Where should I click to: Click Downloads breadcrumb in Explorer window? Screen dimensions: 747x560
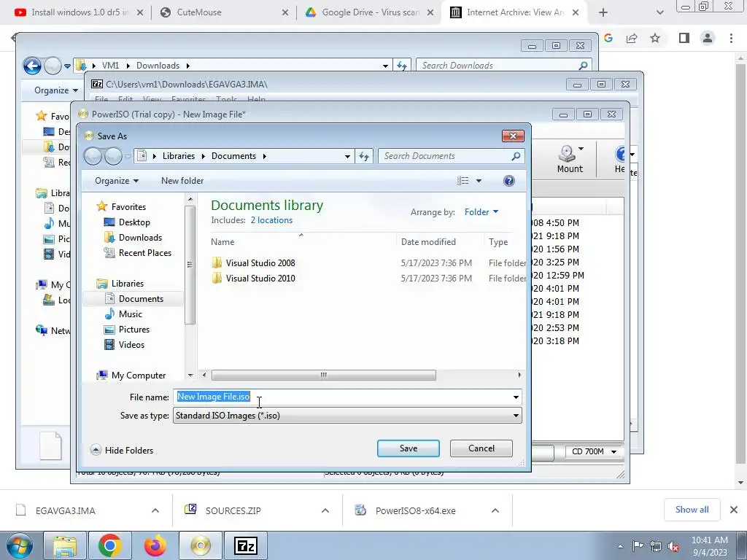(x=158, y=65)
